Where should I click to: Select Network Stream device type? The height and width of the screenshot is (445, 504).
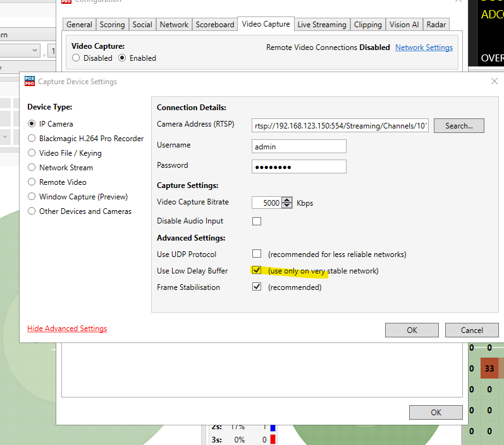[x=32, y=168]
